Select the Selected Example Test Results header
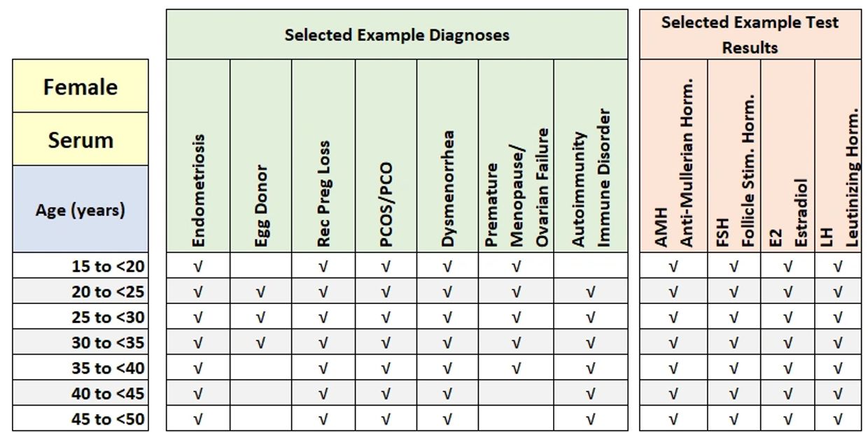Screen dimensions: 868x433 (x=750, y=34)
